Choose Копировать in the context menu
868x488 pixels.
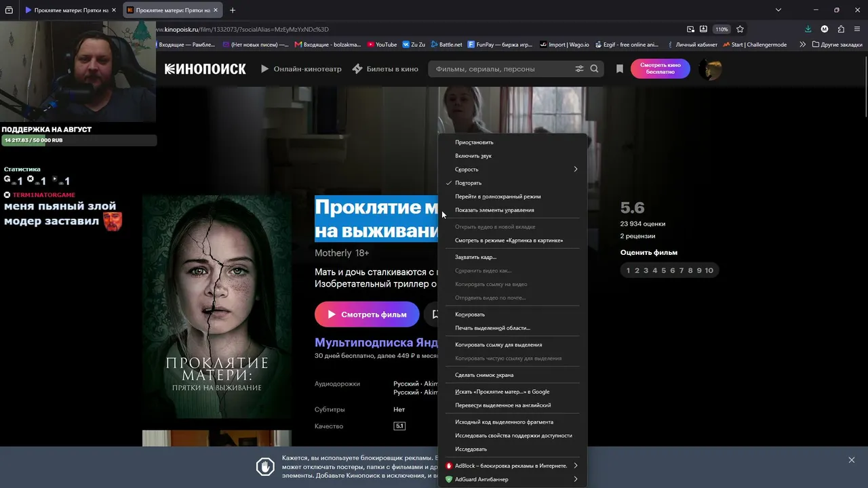point(512,314)
